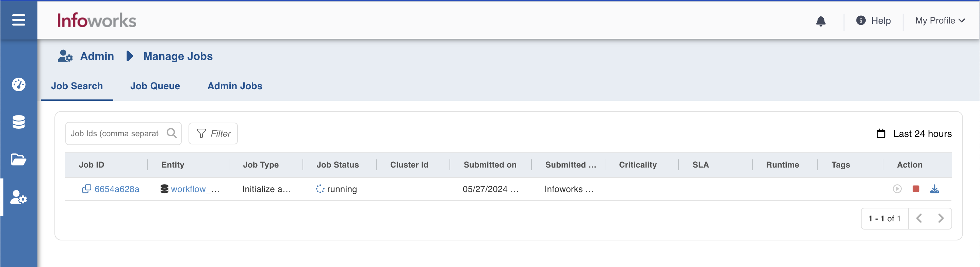Viewport: 980px width, 267px height.
Task: Click the resume play action icon
Action: pyautogui.click(x=897, y=189)
